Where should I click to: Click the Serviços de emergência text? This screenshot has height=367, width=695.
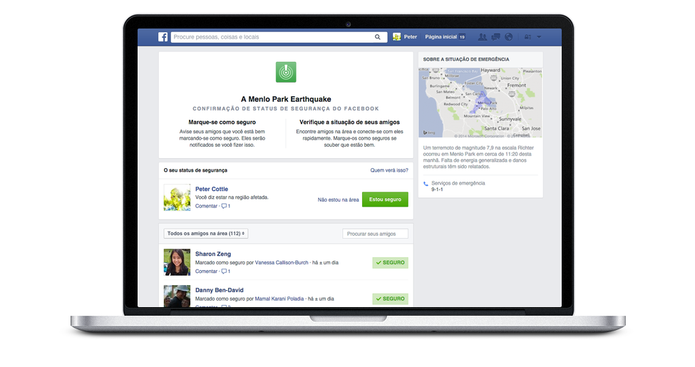click(458, 183)
